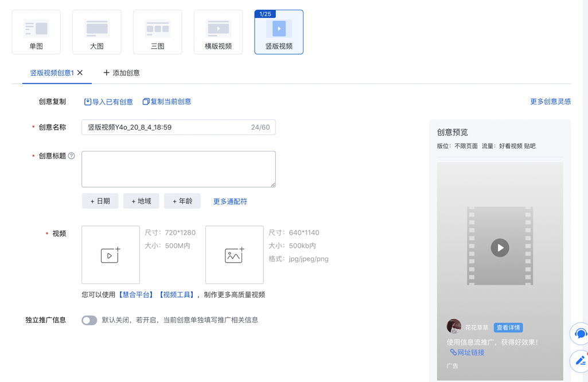Click the play button in the creative preview

499,248
